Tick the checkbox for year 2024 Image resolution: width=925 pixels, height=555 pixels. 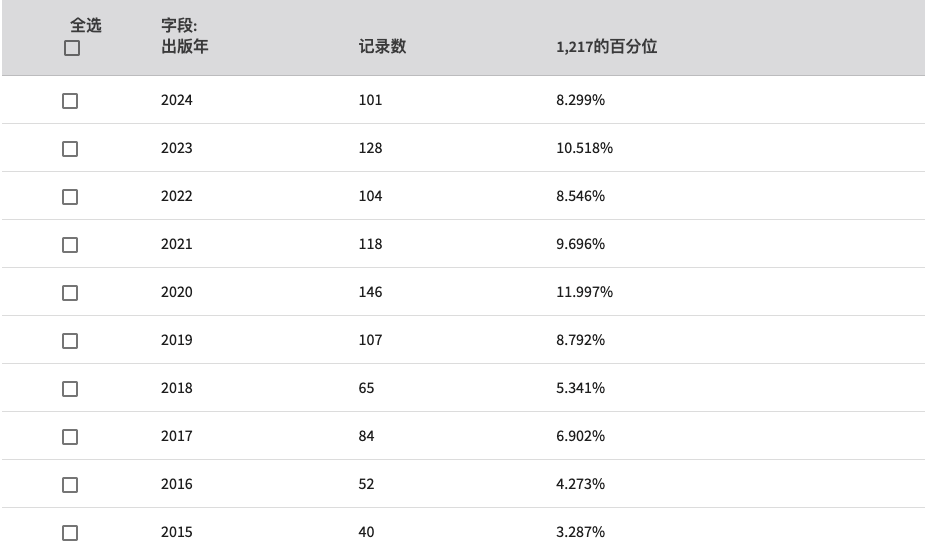(x=70, y=101)
